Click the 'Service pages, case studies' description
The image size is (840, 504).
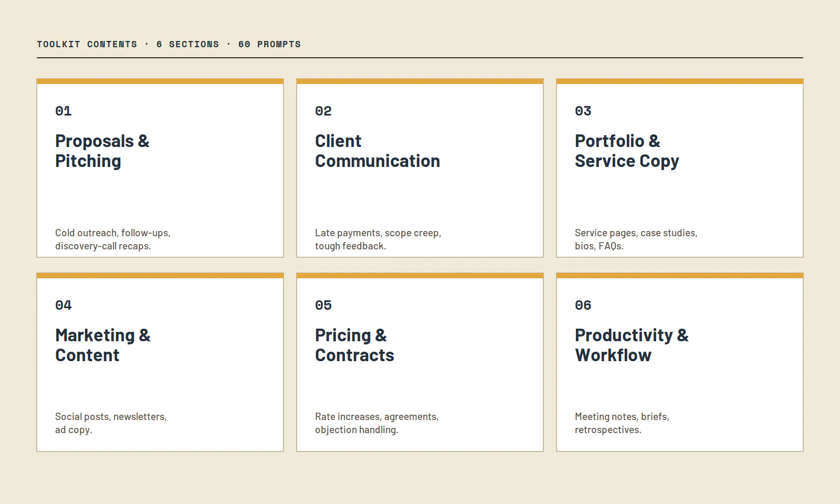click(x=636, y=239)
